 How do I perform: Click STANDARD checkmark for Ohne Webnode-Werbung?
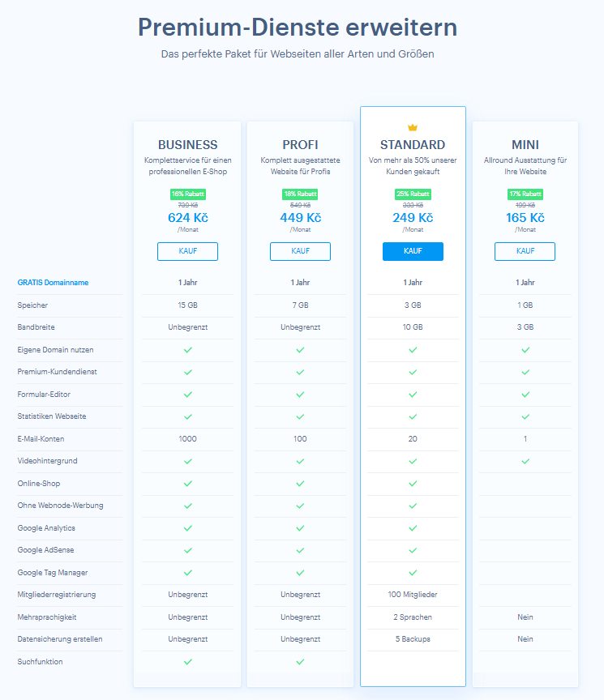[x=413, y=506]
